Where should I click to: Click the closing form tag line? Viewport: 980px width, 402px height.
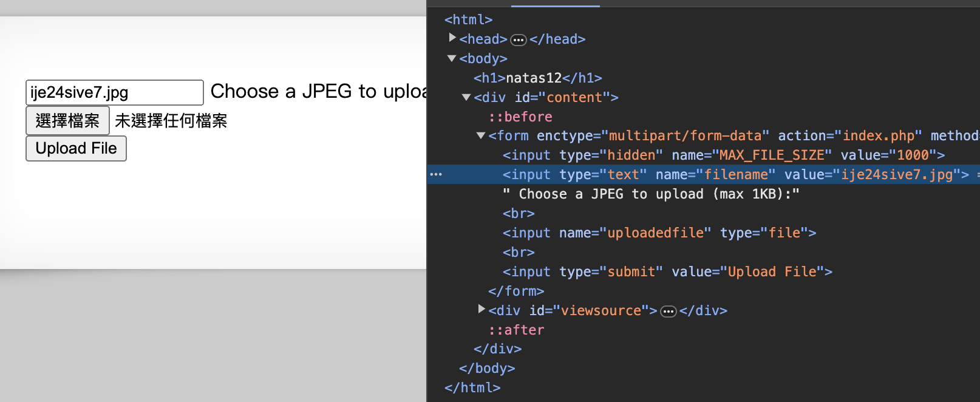coord(516,291)
